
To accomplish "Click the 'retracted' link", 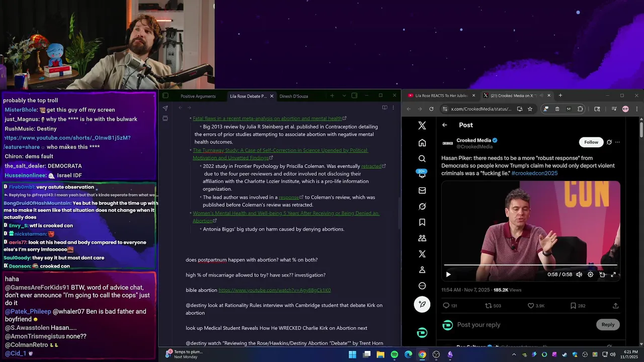I will pos(371,166).
